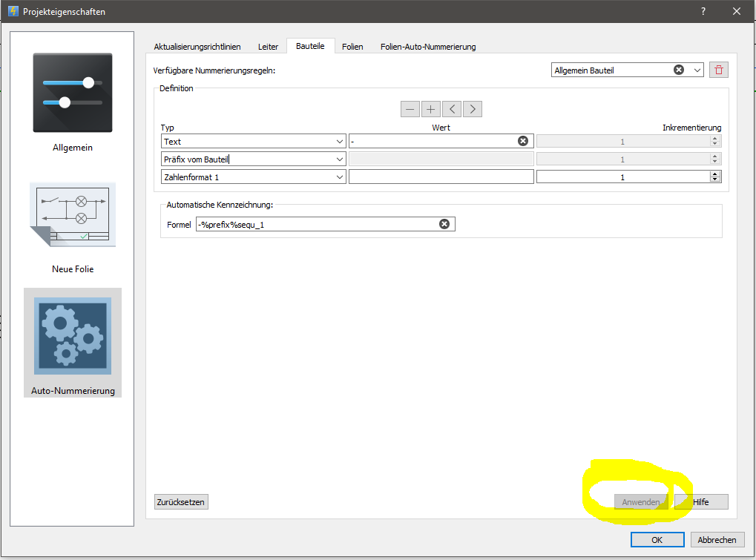Expand the Präfix vom Bauteil type dropdown
Image resolution: width=756 pixels, height=560 pixels.
point(340,159)
